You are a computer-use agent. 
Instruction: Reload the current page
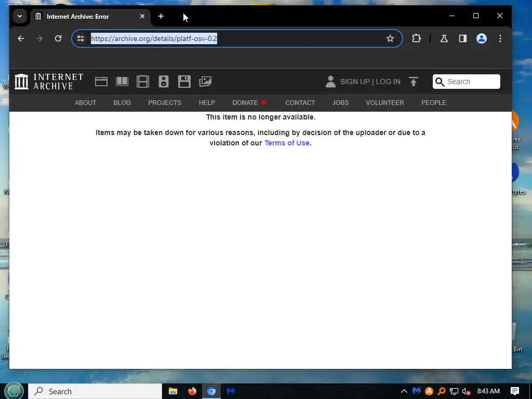click(x=58, y=38)
